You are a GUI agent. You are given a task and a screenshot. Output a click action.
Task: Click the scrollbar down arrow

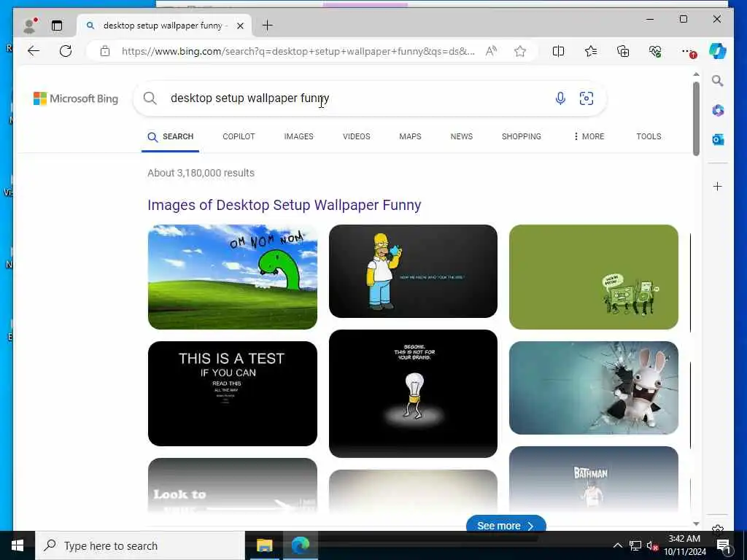(696, 524)
